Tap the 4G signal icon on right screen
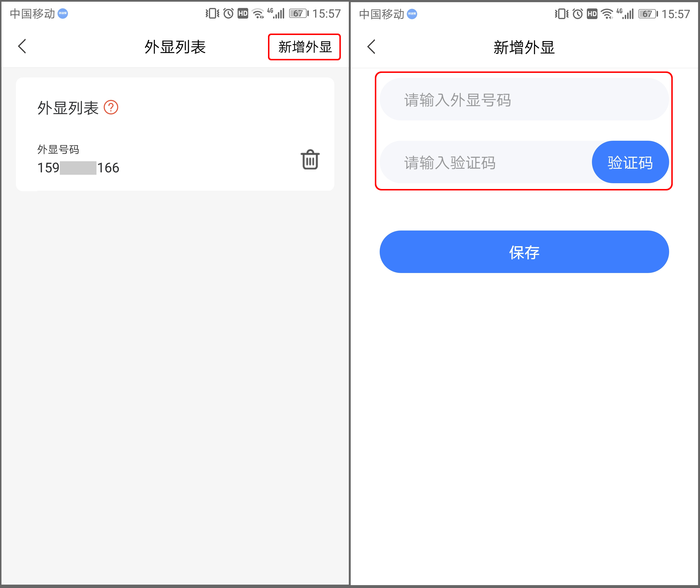The width and height of the screenshot is (700, 588). click(x=625, y=14)
